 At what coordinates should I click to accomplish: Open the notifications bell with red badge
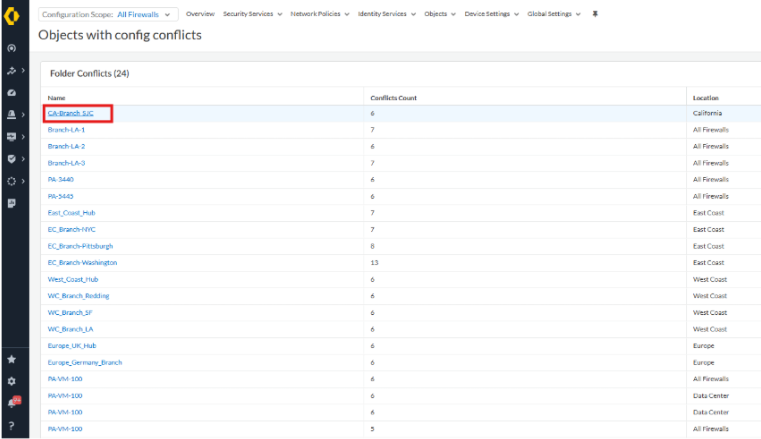14,402
